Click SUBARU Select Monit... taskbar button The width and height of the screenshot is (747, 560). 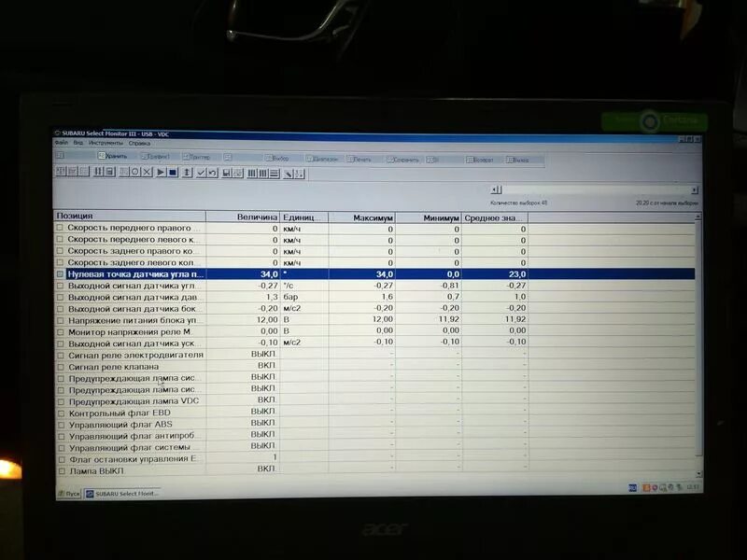coord(121,494)
